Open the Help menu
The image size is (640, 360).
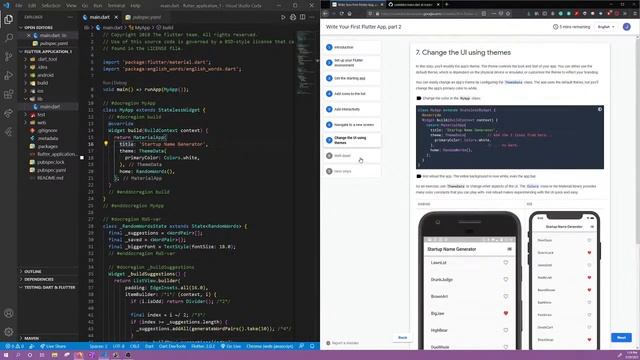point(135,6)
